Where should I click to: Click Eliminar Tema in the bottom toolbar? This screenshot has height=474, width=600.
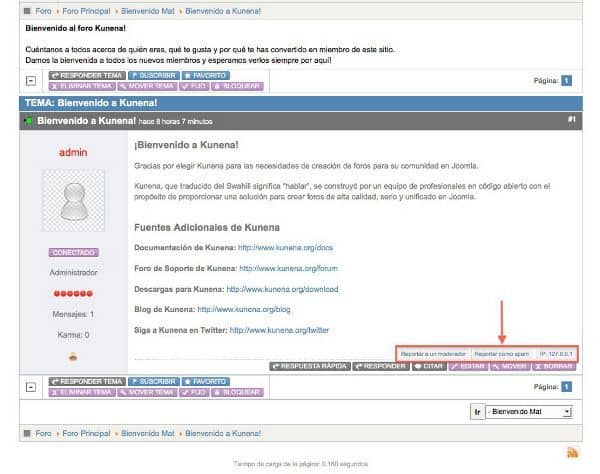82,392
